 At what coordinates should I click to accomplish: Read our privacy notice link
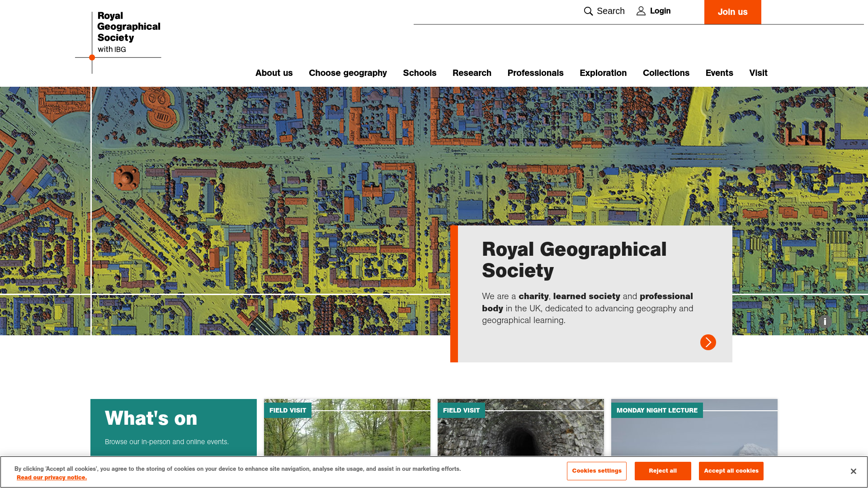52,478
